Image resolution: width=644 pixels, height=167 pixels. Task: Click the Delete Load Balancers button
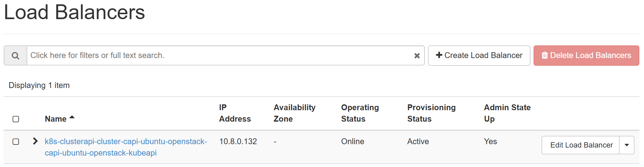586,56
